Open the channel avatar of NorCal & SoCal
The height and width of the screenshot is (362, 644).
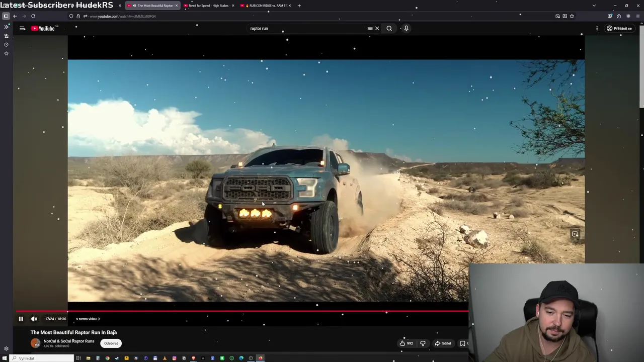[35, 343]
